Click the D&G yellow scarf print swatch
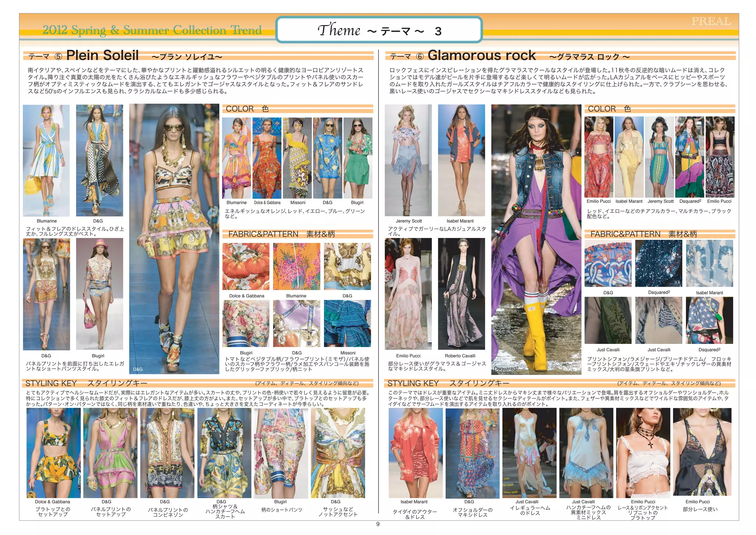Image resolution: width=756 pixels, height=535 pixels. (347, 266)
